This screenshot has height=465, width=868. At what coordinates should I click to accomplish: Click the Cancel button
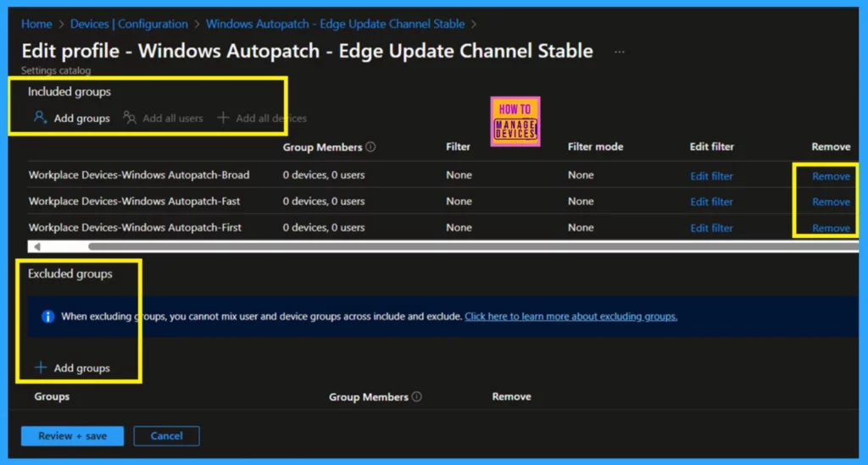167,435
